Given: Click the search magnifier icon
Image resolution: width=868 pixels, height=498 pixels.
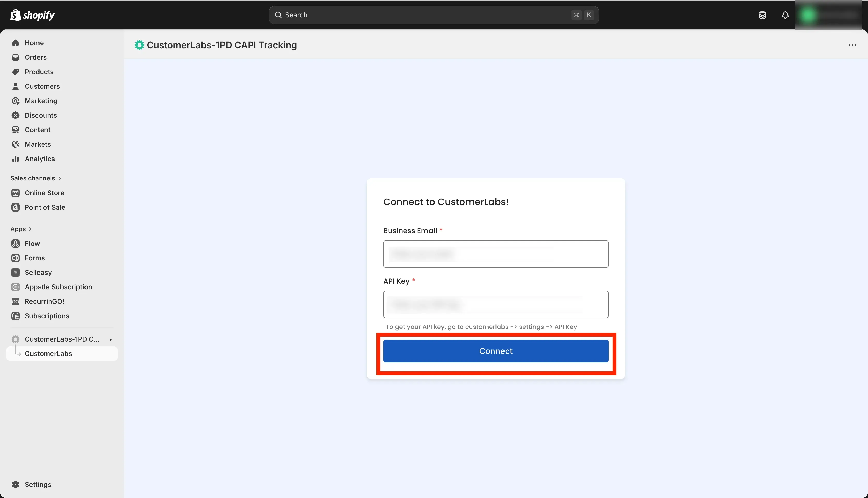Looking at the screenshot, I should tap(278, 15).
